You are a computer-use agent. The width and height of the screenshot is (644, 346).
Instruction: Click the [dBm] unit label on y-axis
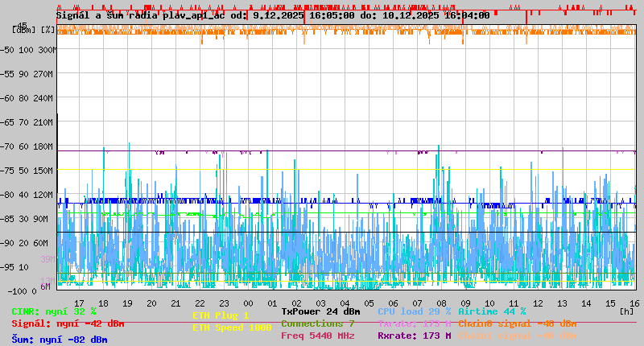coord(23,30)
